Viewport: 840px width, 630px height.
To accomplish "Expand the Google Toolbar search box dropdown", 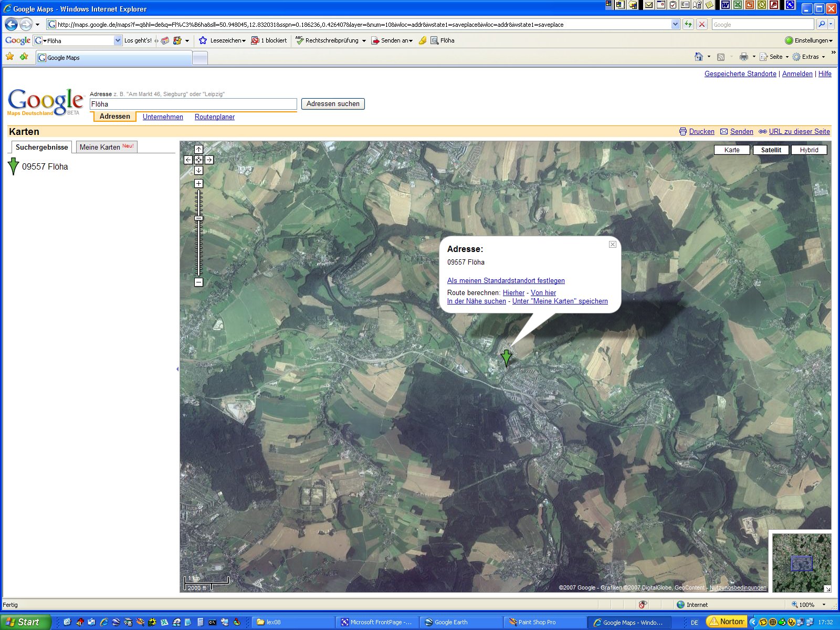I will tap(118, 40).
